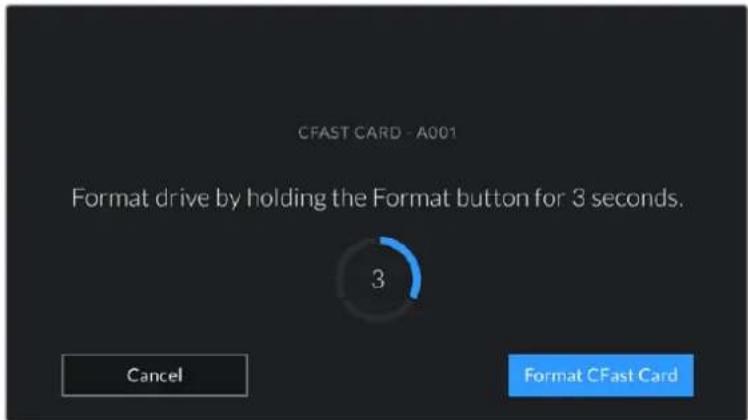
Task: Click the CFAST CARD - A001 header label
Action: [377, 133]
